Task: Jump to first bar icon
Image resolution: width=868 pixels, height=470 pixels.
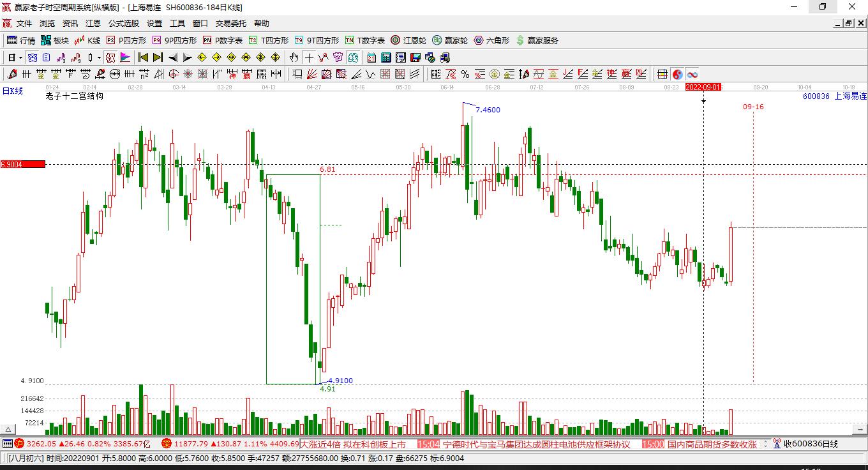Action: point(143,57)
